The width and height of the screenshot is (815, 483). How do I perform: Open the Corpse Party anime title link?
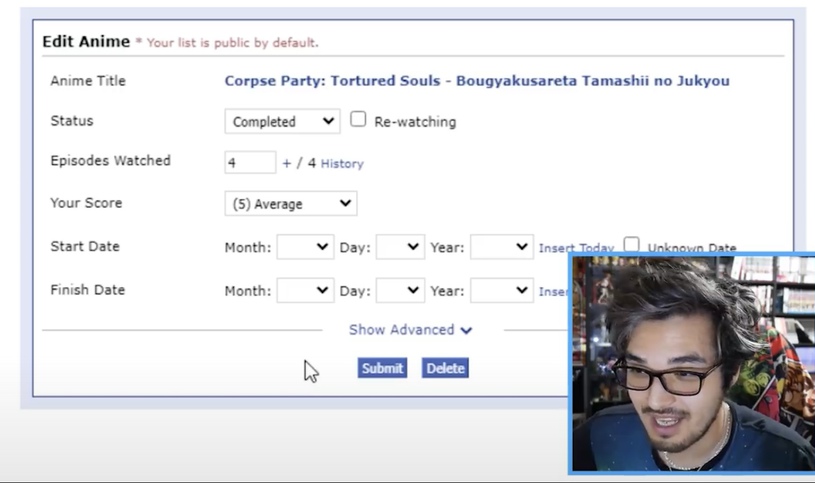point(476,81)
